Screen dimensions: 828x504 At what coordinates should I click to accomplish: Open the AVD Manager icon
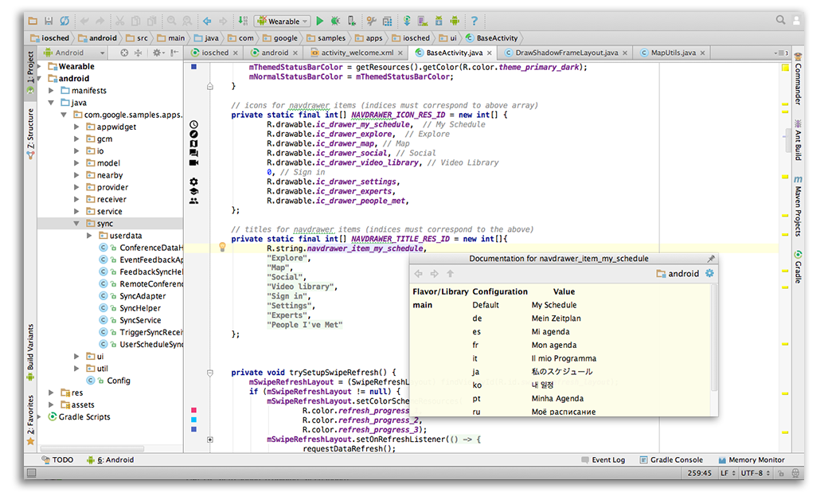423,21
